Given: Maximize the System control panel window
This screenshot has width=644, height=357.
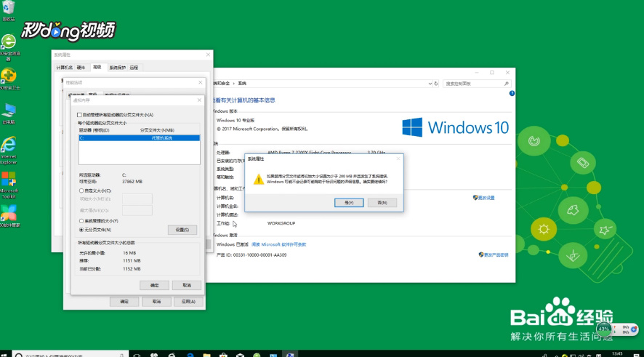Looking at the screenshot, I should 492,73.
